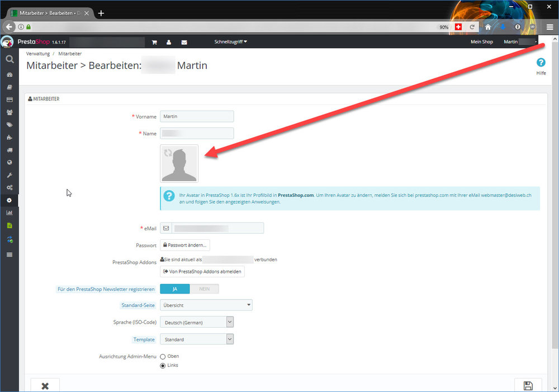Click into the Name field
This screenshot has width=559, height=392.
coord(197,134)
